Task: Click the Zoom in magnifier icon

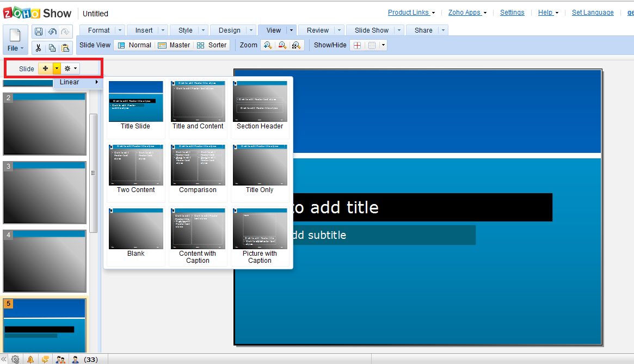Action: coord(268,45)
